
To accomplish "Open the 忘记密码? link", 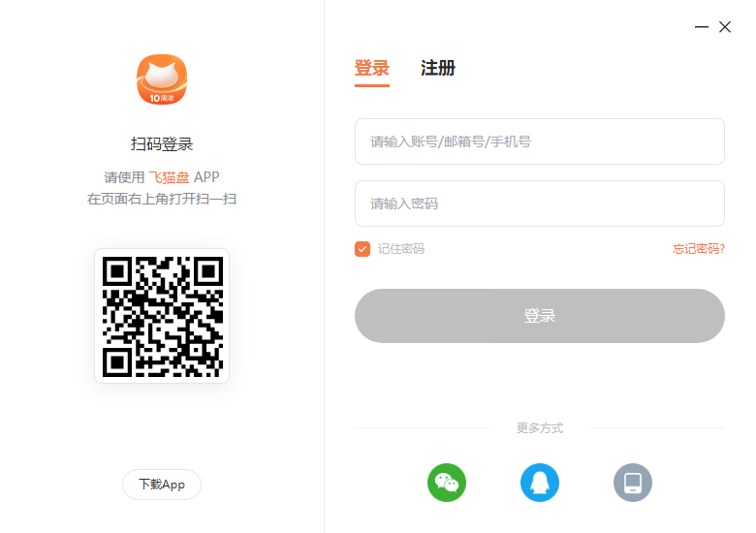I will pyautogui.click(x=699, y=249).
